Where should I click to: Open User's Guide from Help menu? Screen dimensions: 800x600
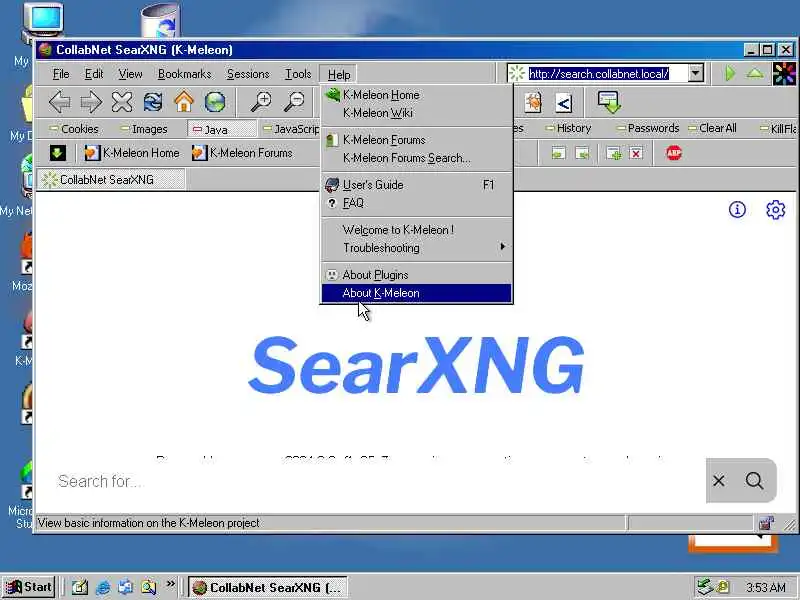coord(416,185)
